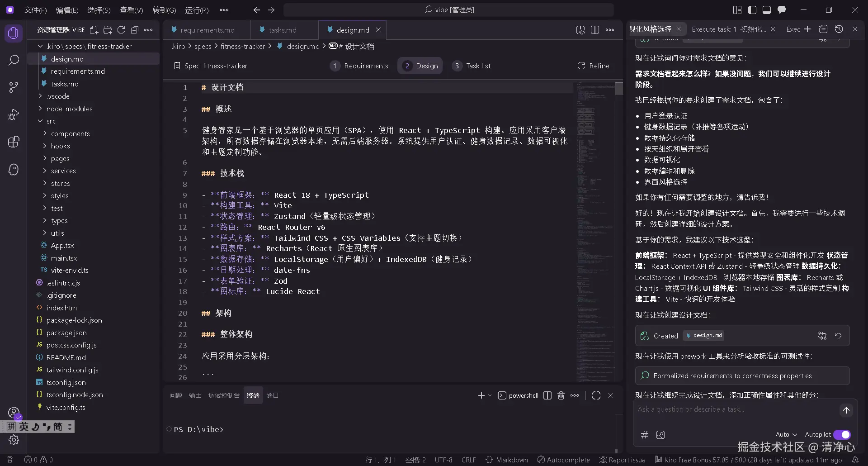This screenshot has width=868, height=466.
Task: Switch to the 问题 panel tab
Action: tap(176, 395)
